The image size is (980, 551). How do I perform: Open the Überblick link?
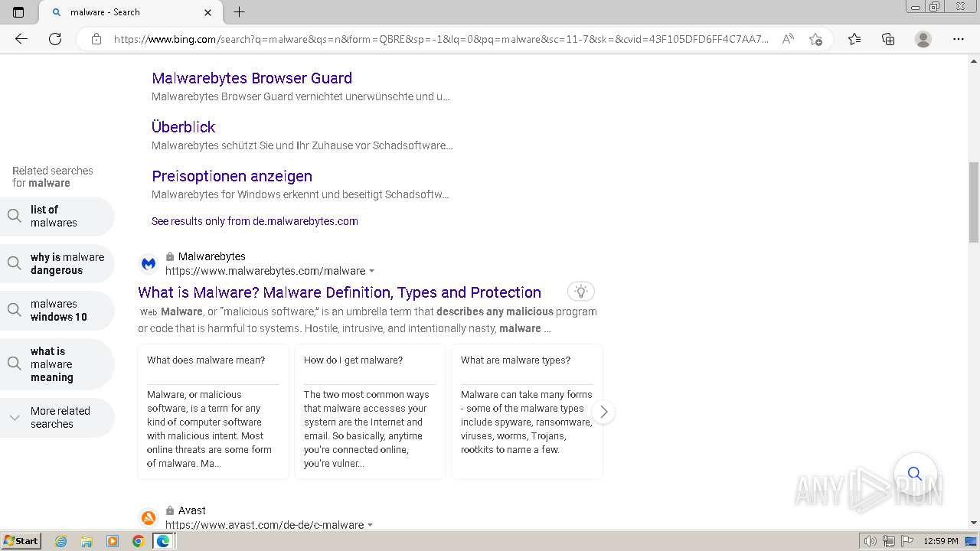[184, 127]
